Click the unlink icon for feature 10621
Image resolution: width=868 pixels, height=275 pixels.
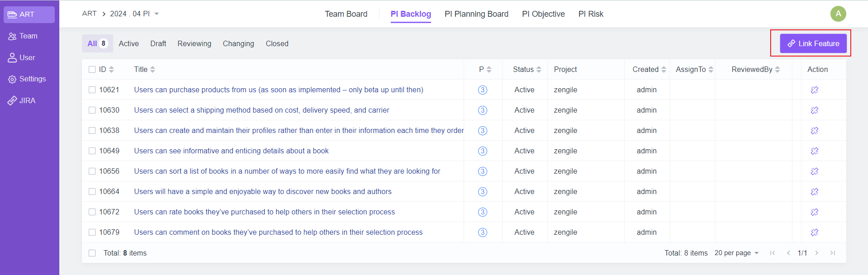coord(814,90)
